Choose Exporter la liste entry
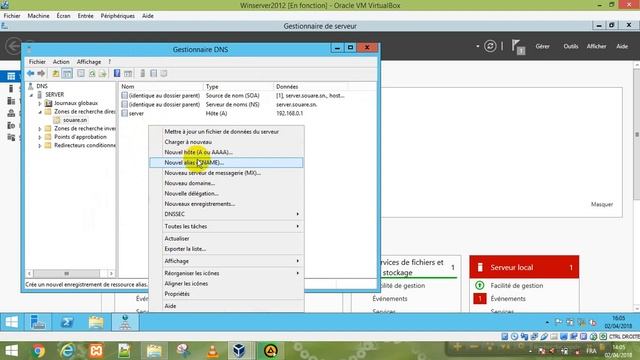 [226, 249]
